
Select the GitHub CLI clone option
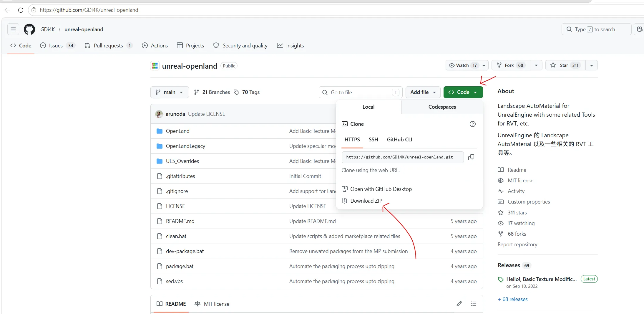tap(399, 140)
